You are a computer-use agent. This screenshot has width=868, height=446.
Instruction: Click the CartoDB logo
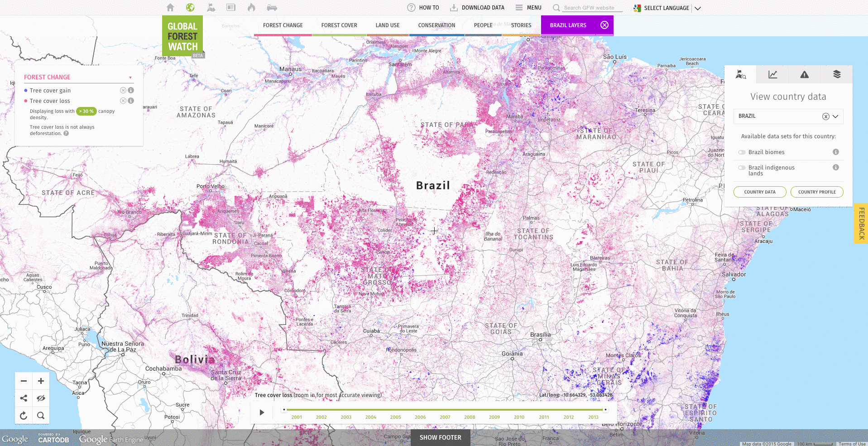(53, 438)
